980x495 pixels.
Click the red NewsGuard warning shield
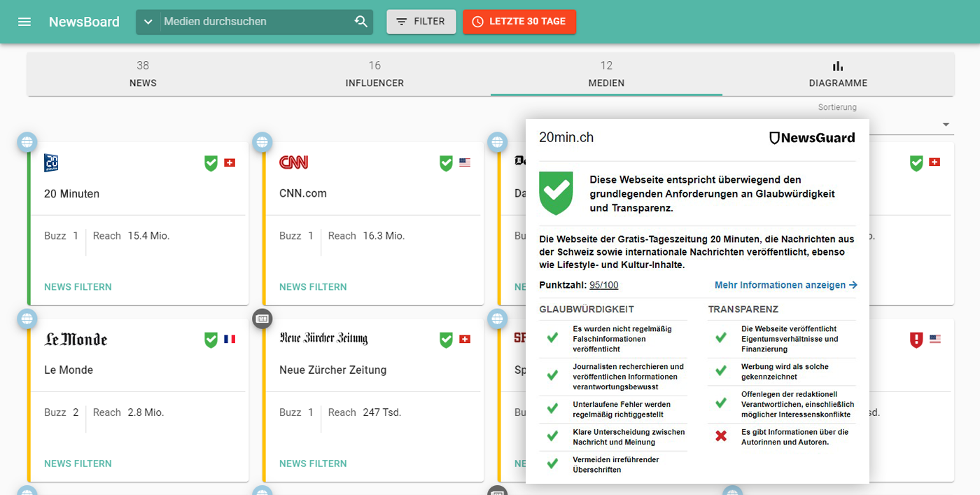tap(916, 340)
